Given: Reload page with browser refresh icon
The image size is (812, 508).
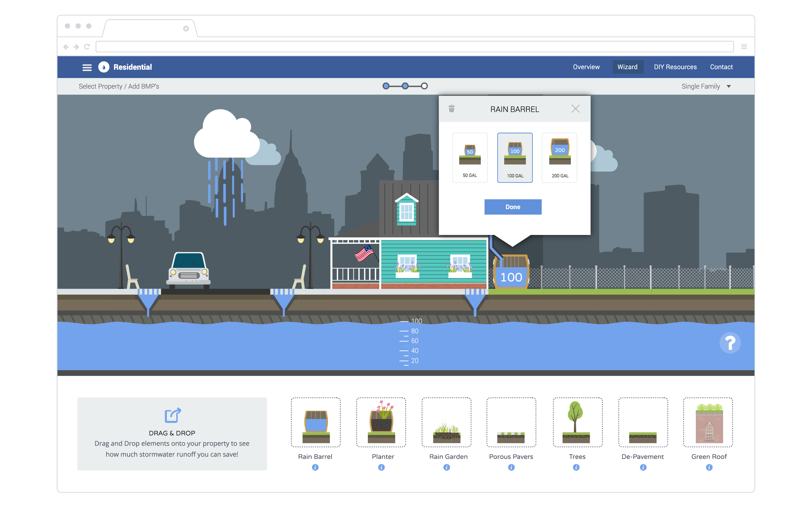Looking at the screenshot, I should pyautogui.click(x=87, y=47).
